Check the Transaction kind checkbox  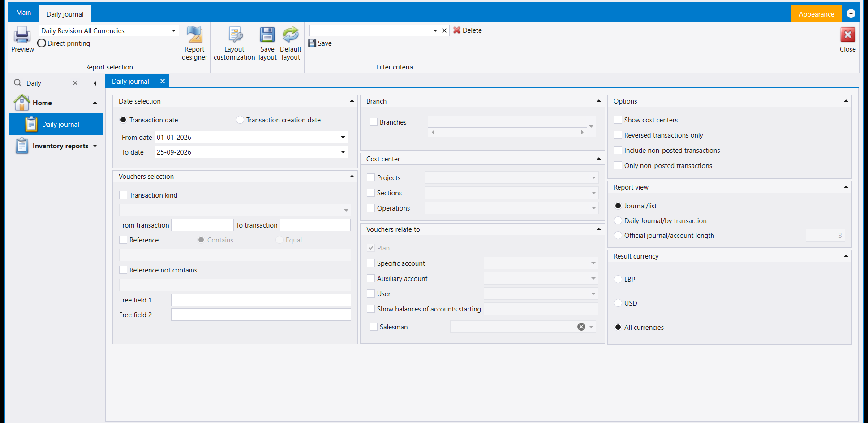click(123, 195)
